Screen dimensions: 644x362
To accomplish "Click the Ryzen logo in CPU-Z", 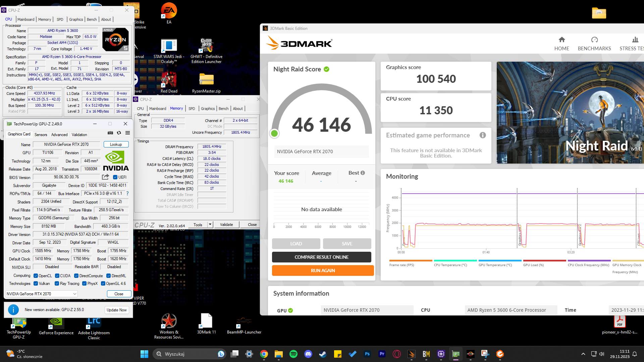I will coord(115,39).
